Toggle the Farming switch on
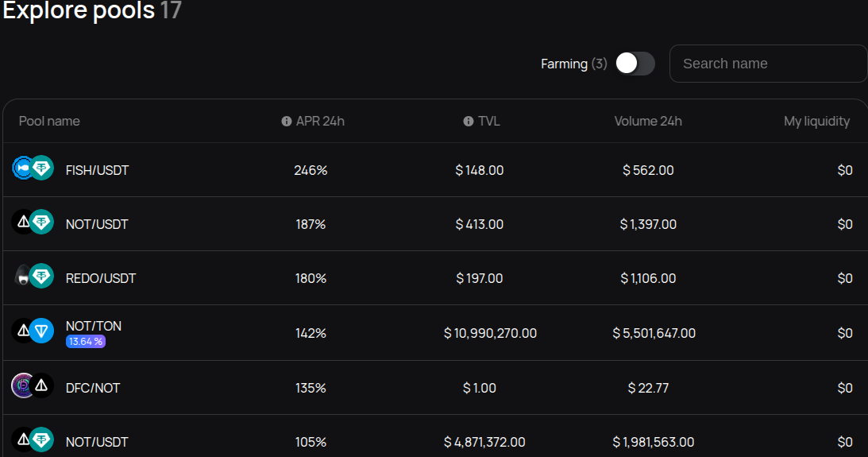The height and width of the screenshot is (457, 868). click(x=635, y=64)
